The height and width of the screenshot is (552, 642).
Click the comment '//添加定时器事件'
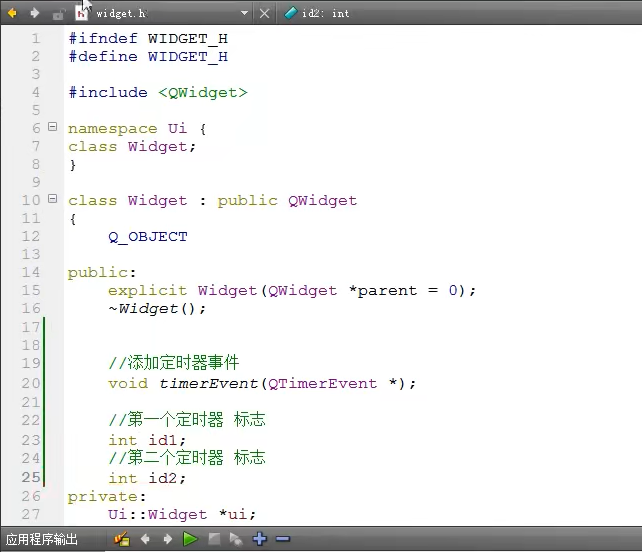(174, 363)
